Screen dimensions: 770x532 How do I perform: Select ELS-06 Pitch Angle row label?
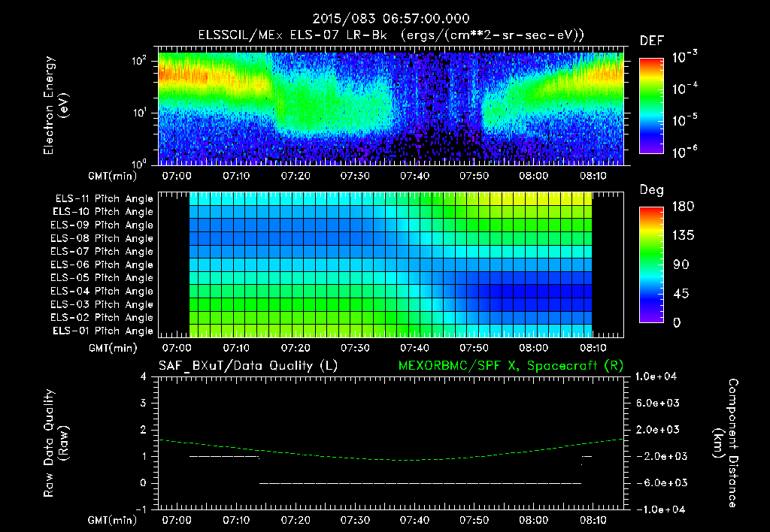[102, 264]
